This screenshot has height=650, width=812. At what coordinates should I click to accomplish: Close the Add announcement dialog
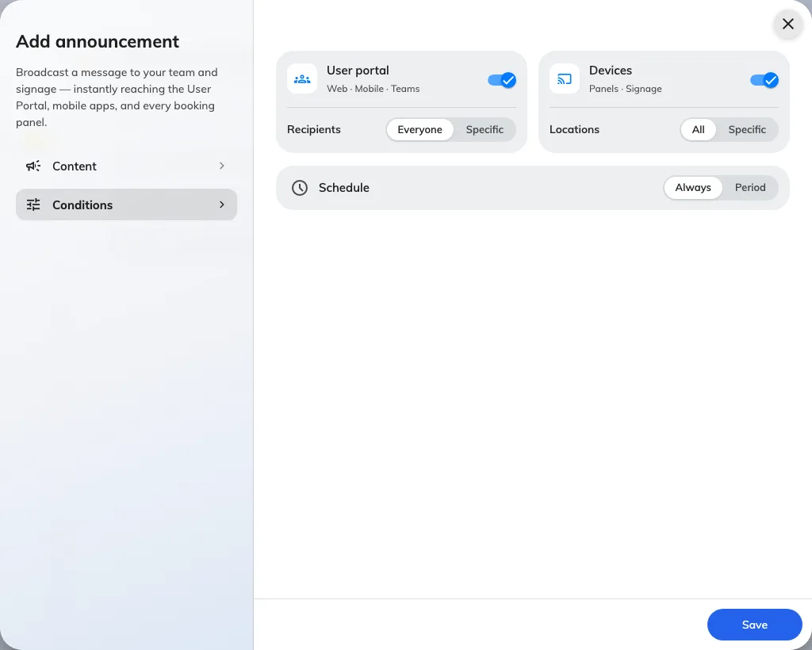(787, 24)
